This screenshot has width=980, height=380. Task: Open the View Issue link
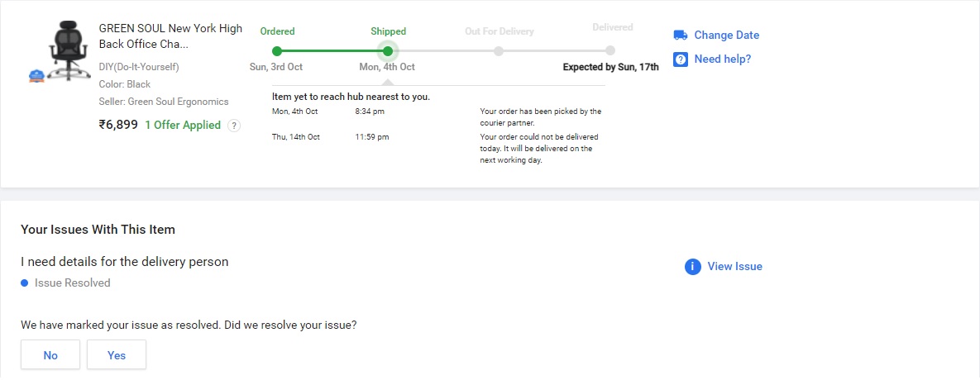pos(734,267)
